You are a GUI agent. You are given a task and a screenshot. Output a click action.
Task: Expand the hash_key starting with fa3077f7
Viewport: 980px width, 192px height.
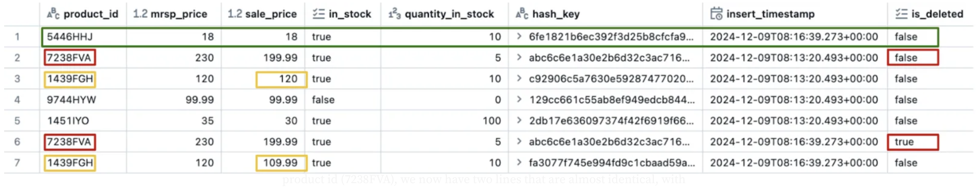(519, 162)
